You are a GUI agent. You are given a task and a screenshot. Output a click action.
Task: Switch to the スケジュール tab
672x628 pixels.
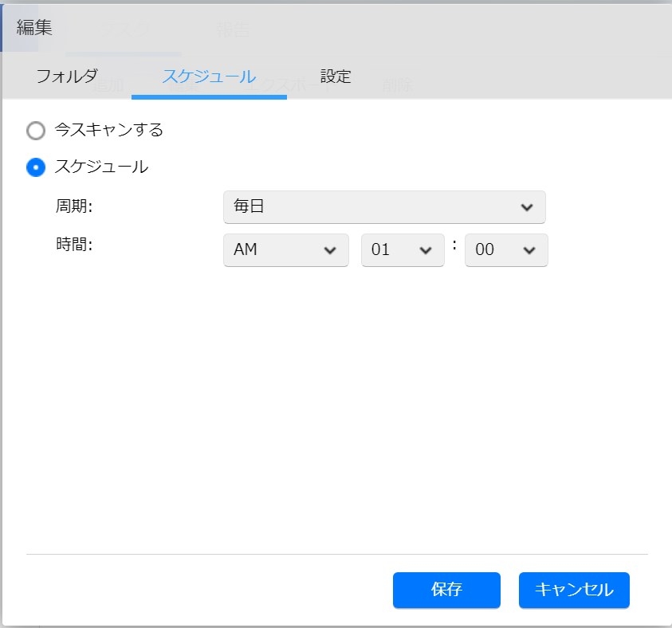[x=209, y=77]
